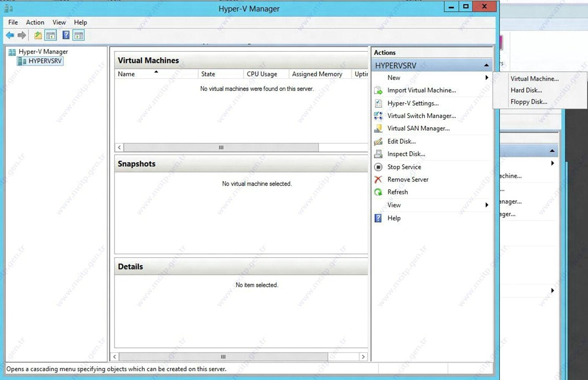588x380 pixels.
Task: Click Import Virtual Machine icon
Action: pyautogui.click(x=378, y=90)
